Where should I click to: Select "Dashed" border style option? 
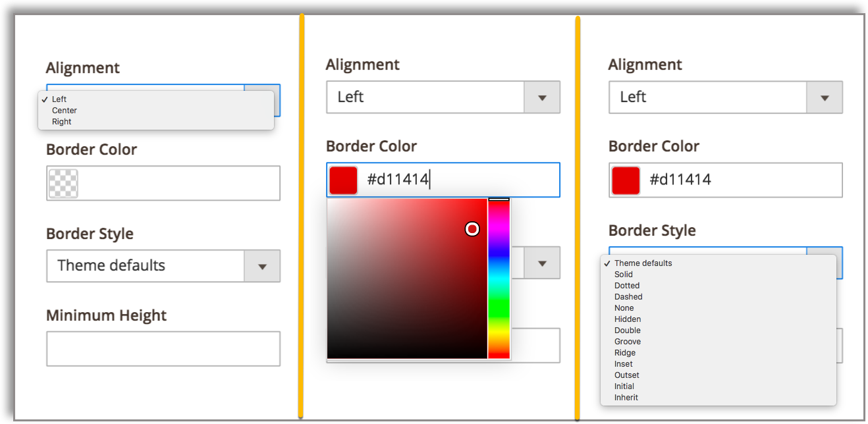tap(628, 296)
